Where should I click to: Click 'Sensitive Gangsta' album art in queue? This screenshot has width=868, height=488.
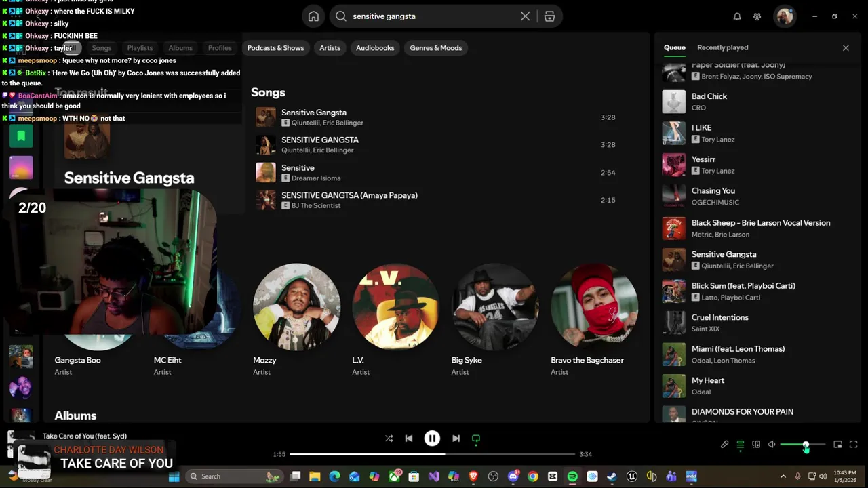(x=673, y=260)
